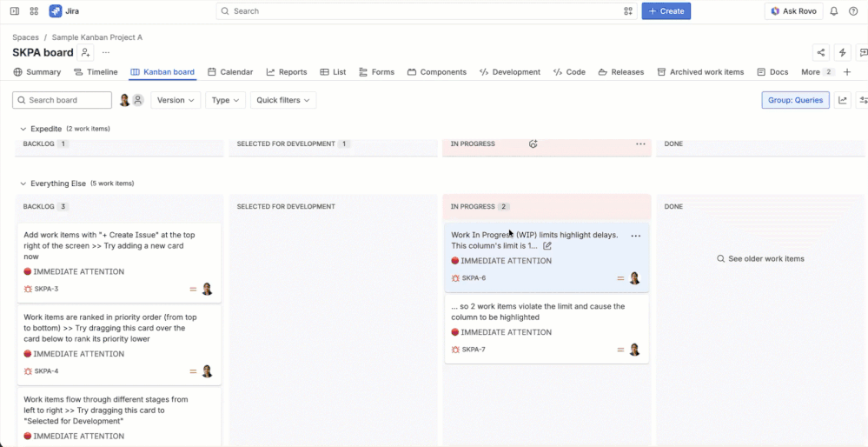Screen dimensions: 868x447
Task: Go to Spaces breadcrumb
Action: tap(25, 37)
